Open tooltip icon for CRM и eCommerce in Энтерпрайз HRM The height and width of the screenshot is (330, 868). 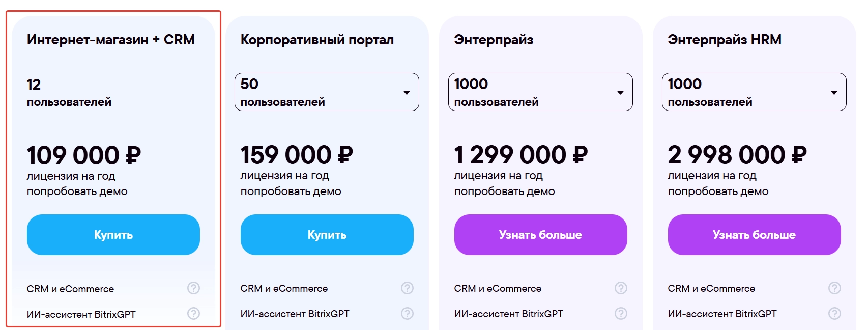click(x=834, y=288)
